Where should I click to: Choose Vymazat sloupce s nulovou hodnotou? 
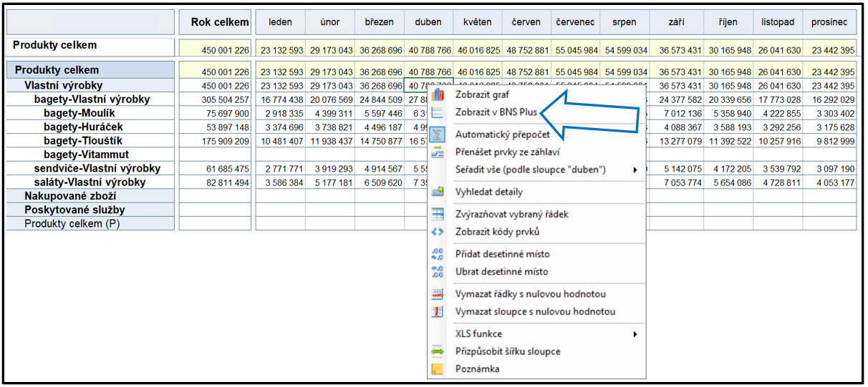coord(535,312)
